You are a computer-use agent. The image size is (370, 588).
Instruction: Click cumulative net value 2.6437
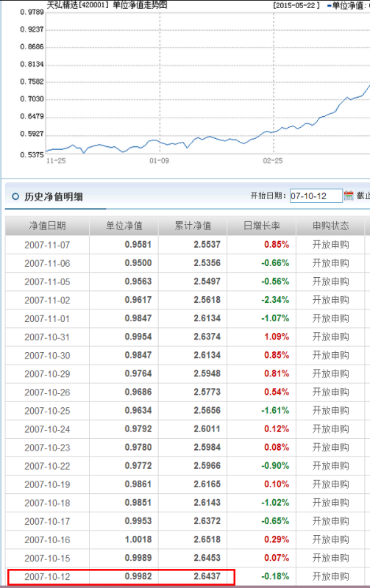point(207,576)
